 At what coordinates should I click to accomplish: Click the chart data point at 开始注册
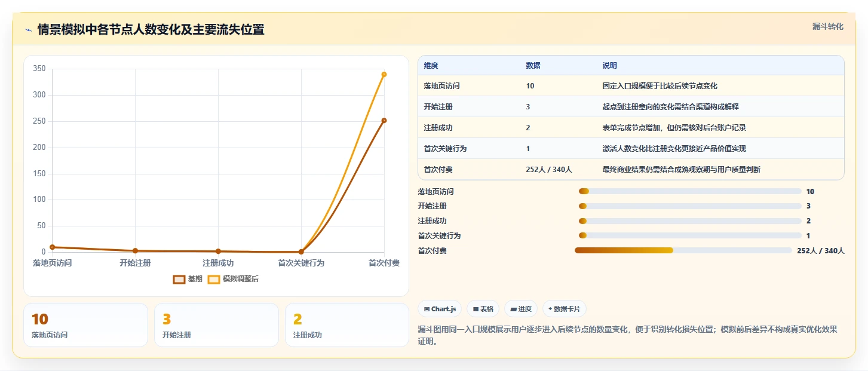coord(136,251)
